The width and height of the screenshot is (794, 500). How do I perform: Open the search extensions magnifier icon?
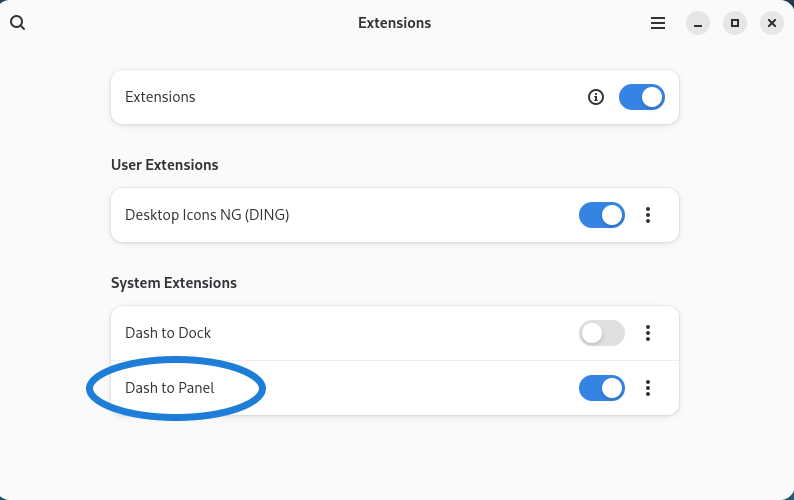(17, 23)
